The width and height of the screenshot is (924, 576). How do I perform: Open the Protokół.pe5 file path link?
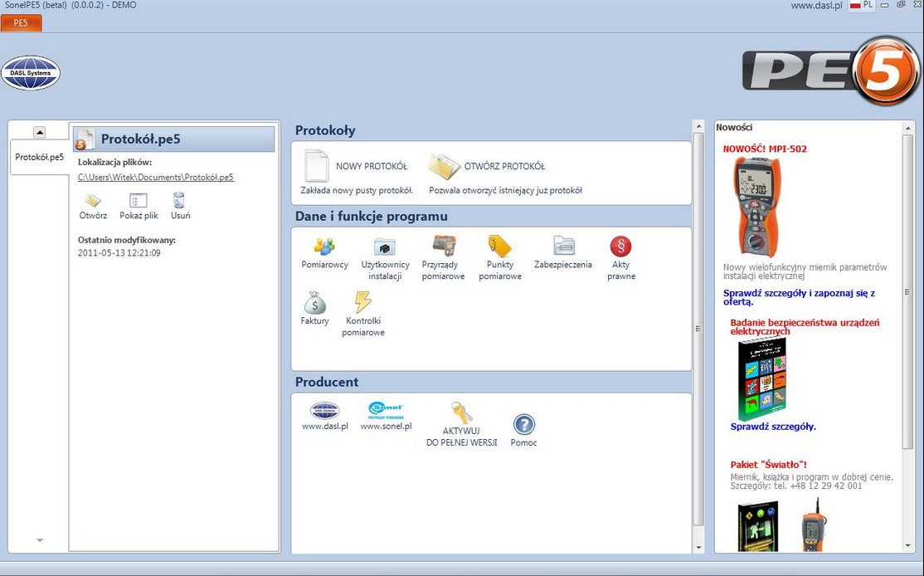point(155,177)
